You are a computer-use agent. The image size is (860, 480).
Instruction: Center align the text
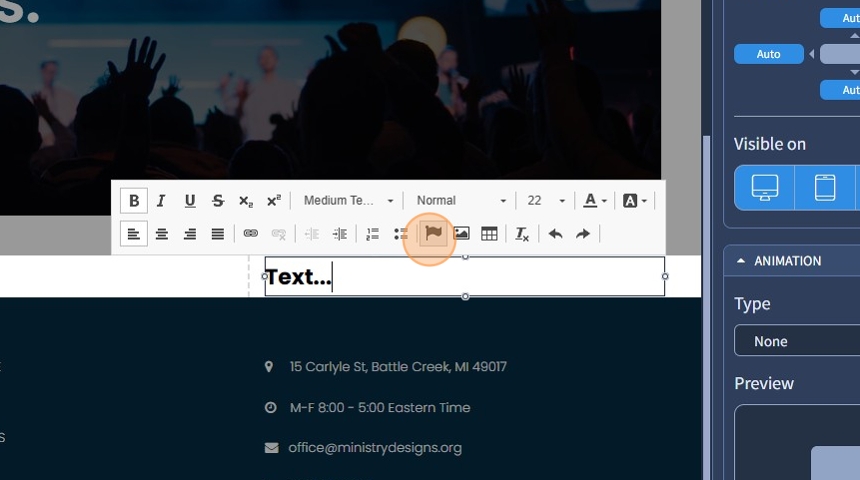point(161,234)
